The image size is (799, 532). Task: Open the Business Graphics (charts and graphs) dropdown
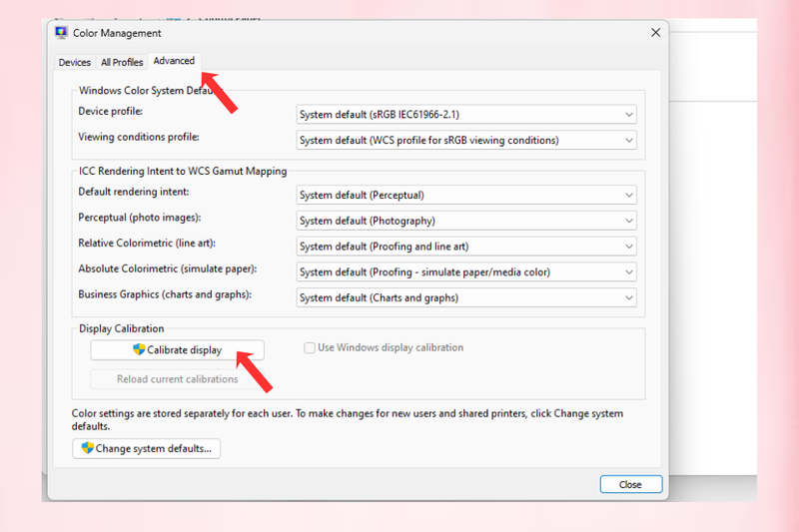(x=466, y=297)
